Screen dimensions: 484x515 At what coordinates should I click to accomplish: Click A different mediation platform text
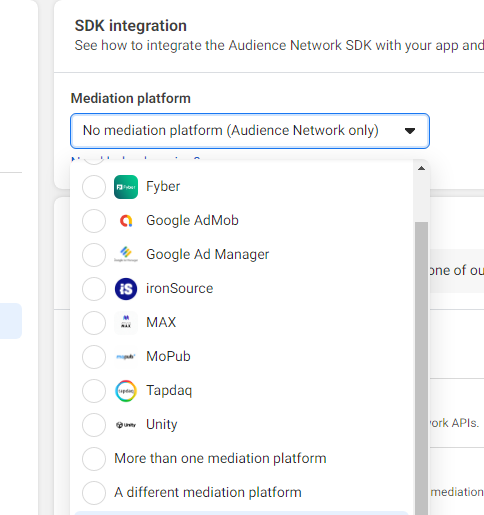click(x=208, y=493)
